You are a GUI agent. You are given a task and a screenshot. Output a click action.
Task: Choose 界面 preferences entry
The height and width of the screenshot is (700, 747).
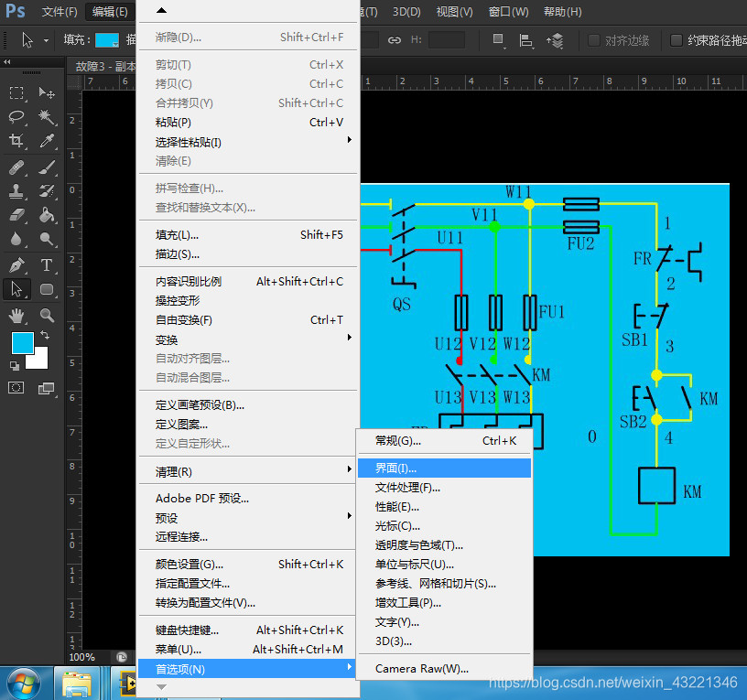(x=445, y=468)
